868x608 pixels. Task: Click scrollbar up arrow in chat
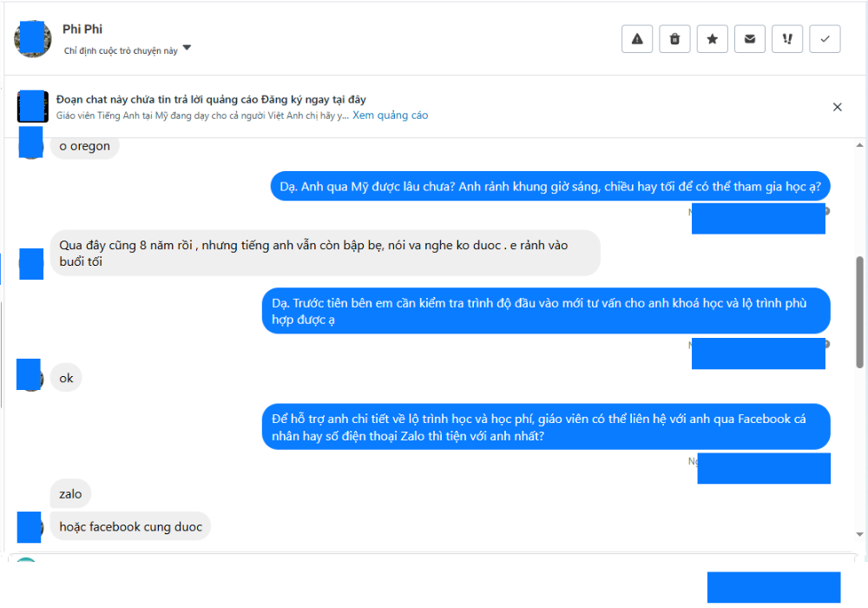(x=859, y=145)
